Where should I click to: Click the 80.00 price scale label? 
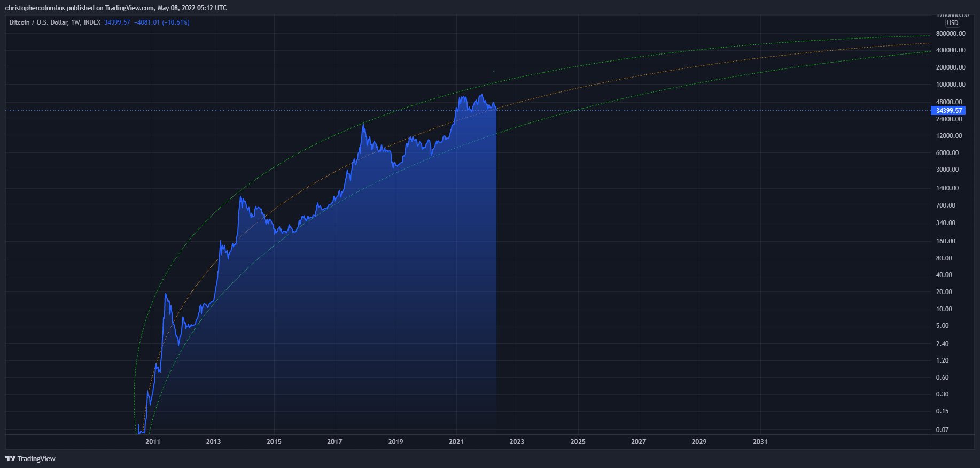pos(944,258)
